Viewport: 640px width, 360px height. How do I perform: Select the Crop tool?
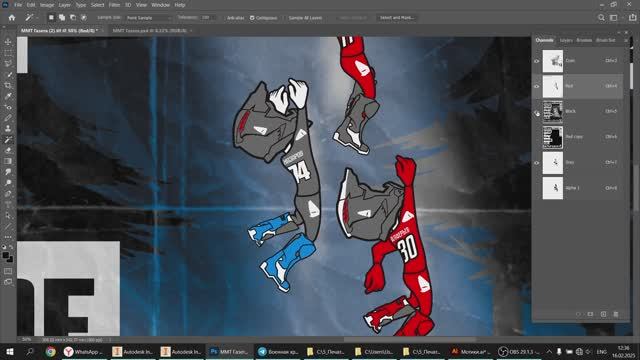[x=8, y=85]
